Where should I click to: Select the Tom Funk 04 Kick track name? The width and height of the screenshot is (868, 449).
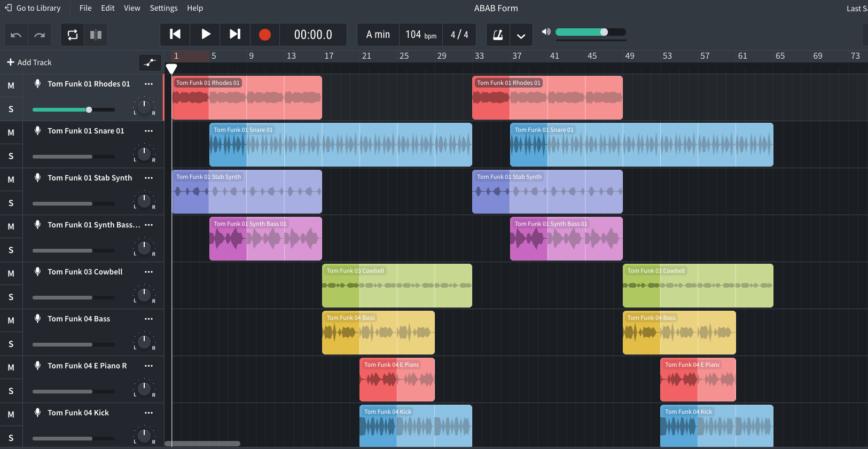(79, 413)
